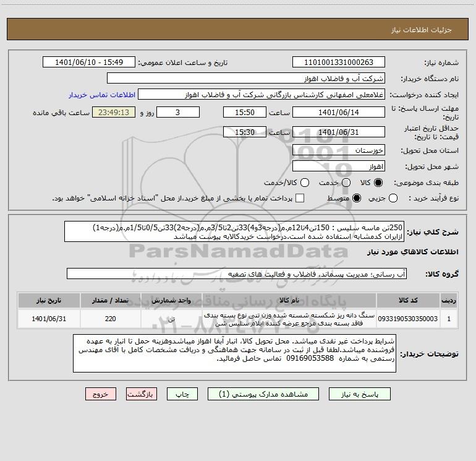
Task: Choose the متوسط purchase type radio
Action: tap(357, 198)
